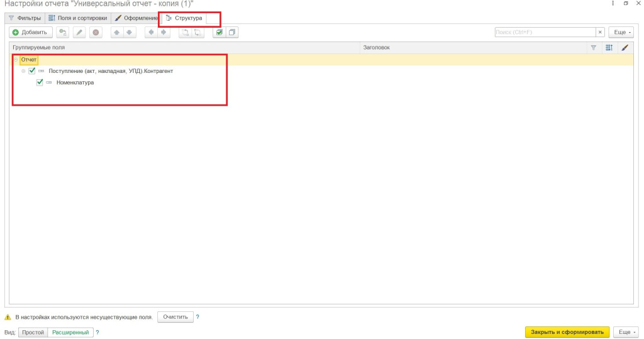644x339 pixels.
Task: Uncheck the Контрагент grouping checkbox
Action: [x=32, y=71]
